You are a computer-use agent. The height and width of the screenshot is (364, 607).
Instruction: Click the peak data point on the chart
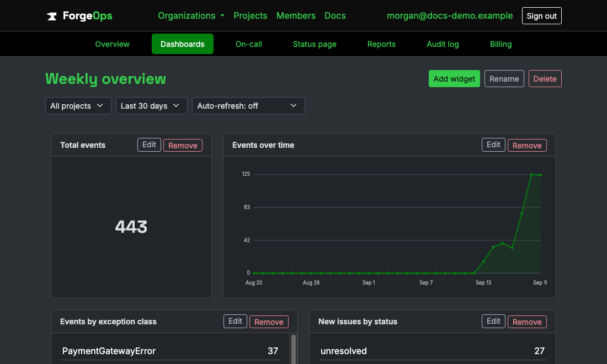(x=531, y=174)
